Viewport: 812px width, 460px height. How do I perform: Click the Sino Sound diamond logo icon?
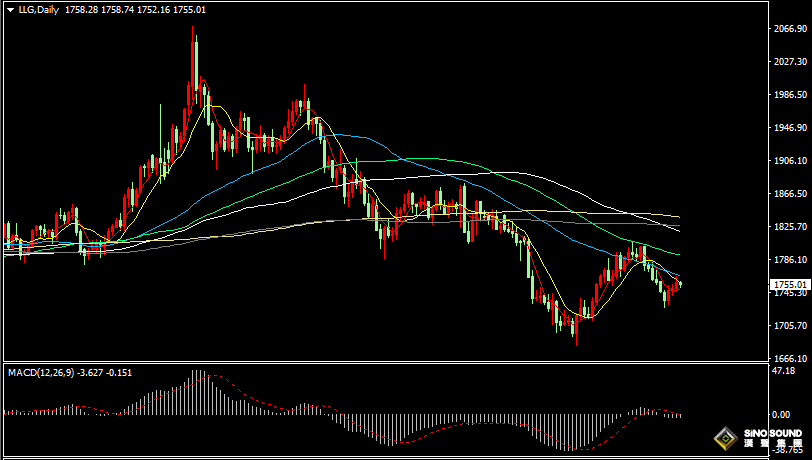click(x=722, y=438)
